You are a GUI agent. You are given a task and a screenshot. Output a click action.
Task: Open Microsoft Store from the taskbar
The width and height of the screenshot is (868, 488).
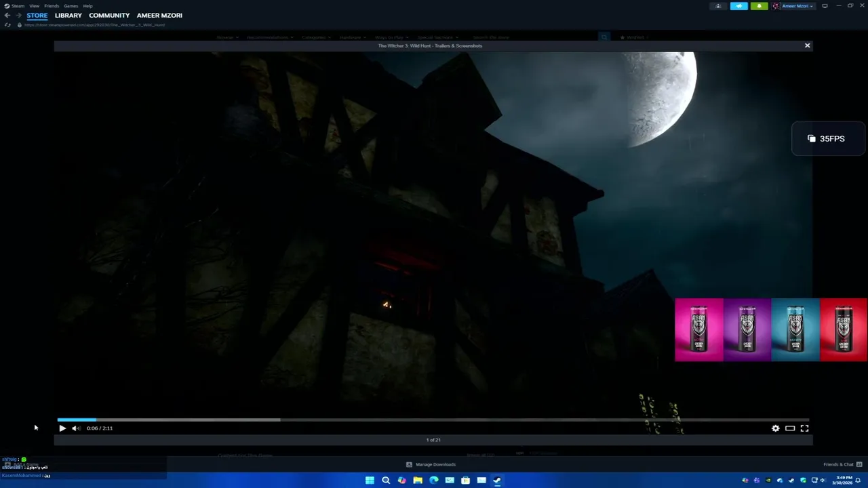[x=465, y=480]
